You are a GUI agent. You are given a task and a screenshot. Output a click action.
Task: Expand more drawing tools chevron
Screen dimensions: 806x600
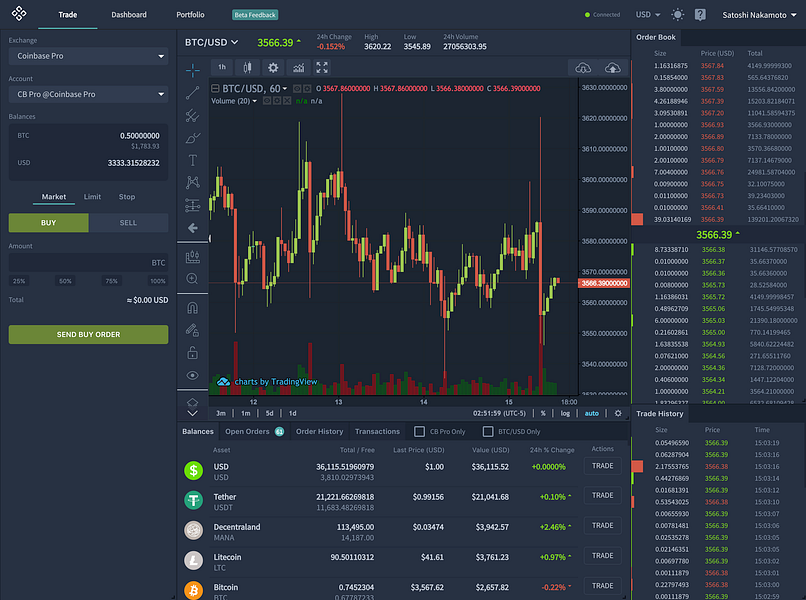193,413
